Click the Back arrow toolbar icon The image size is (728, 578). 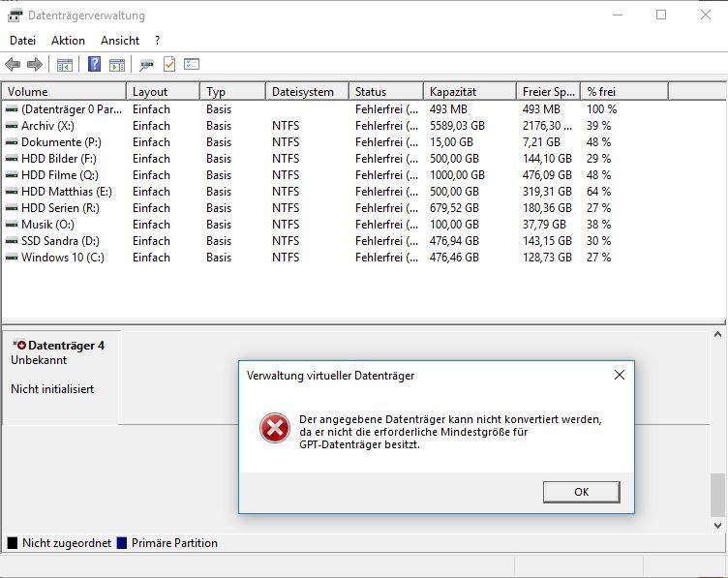[13, 64]
